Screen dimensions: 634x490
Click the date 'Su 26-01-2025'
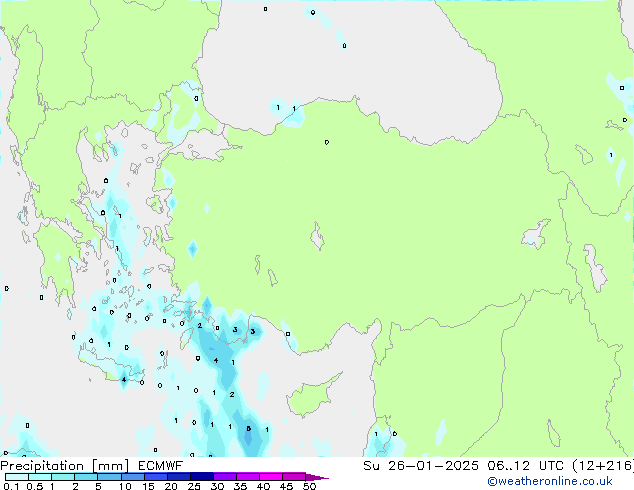tap(421, 466)
